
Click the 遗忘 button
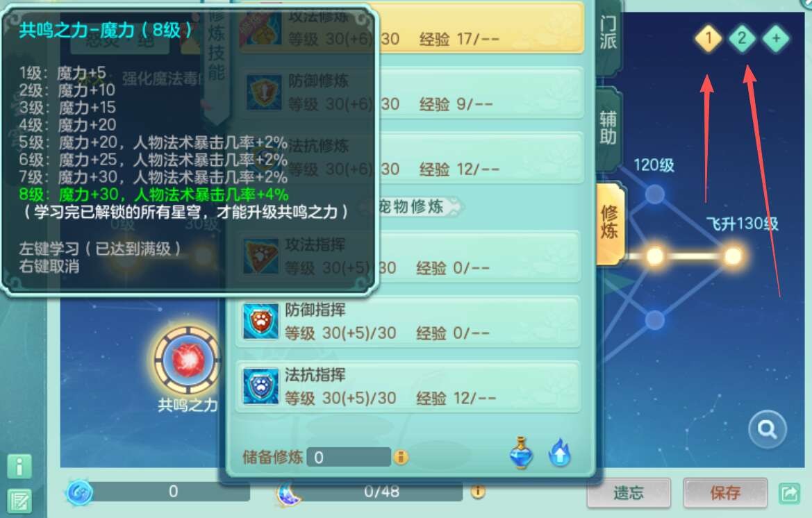tap(629, 492)
